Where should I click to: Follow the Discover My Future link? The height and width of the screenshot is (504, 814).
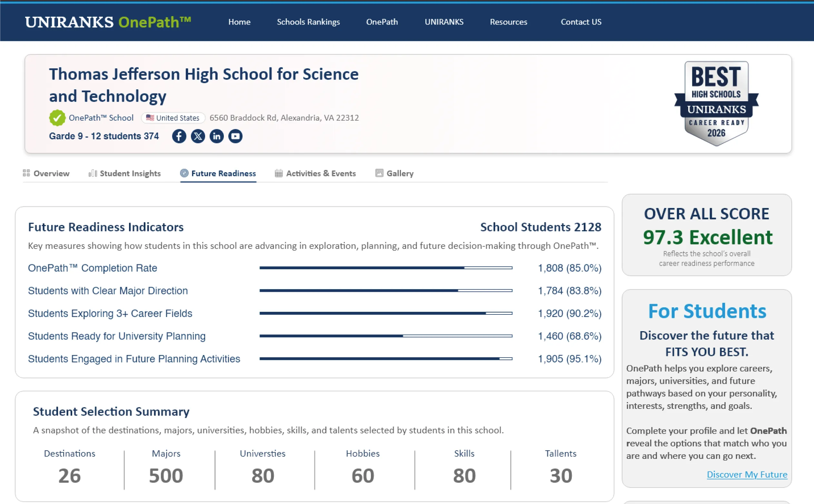point(747,474)
